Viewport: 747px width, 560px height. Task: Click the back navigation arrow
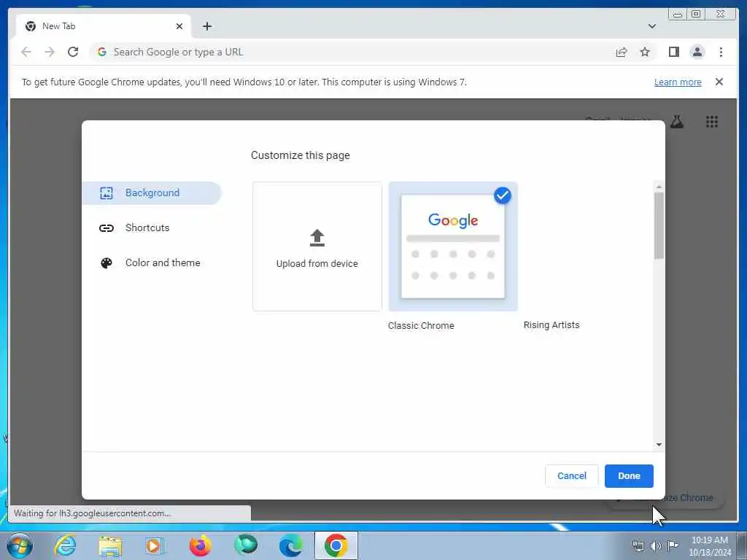[x=26, y=52]
